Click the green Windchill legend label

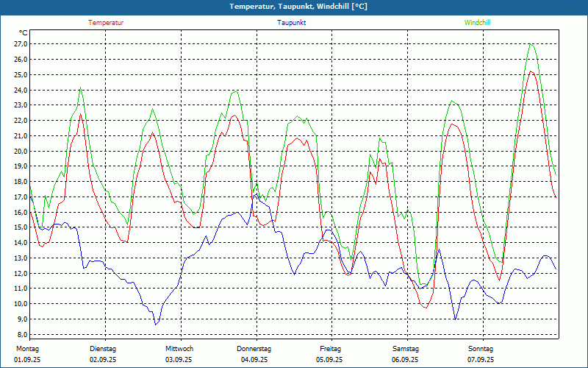click(478, 23)
